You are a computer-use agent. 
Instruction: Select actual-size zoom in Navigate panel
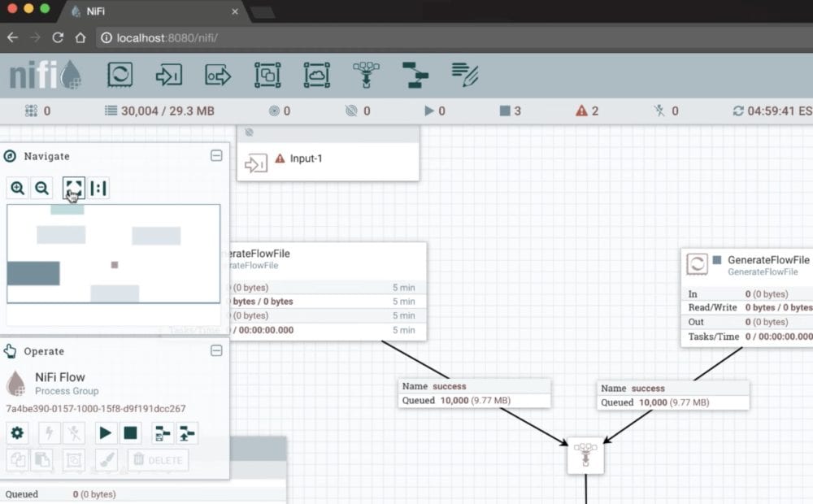99,188
